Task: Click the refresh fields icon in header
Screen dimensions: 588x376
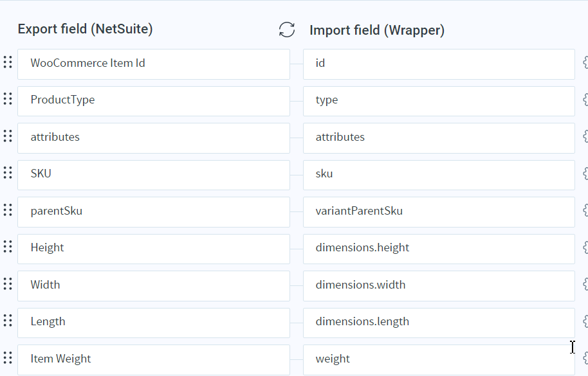Action: coord(287,30)
